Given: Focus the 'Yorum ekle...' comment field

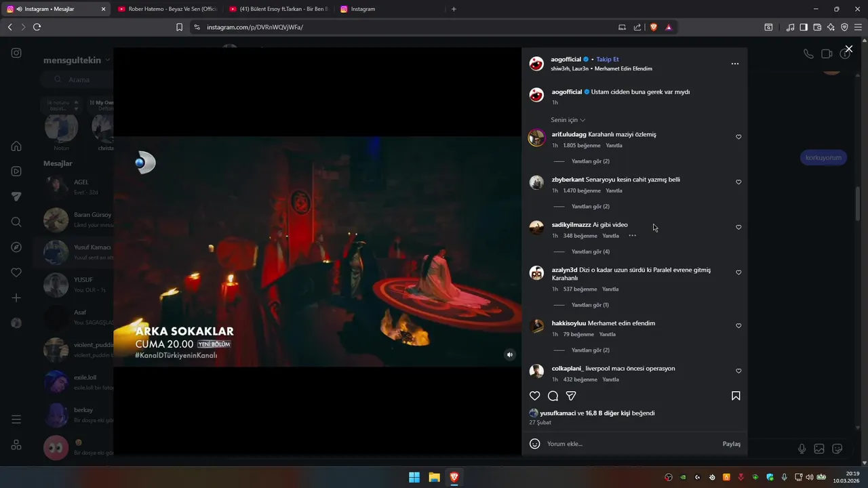Looking at the screenshot, I should [x=631, y=444].
